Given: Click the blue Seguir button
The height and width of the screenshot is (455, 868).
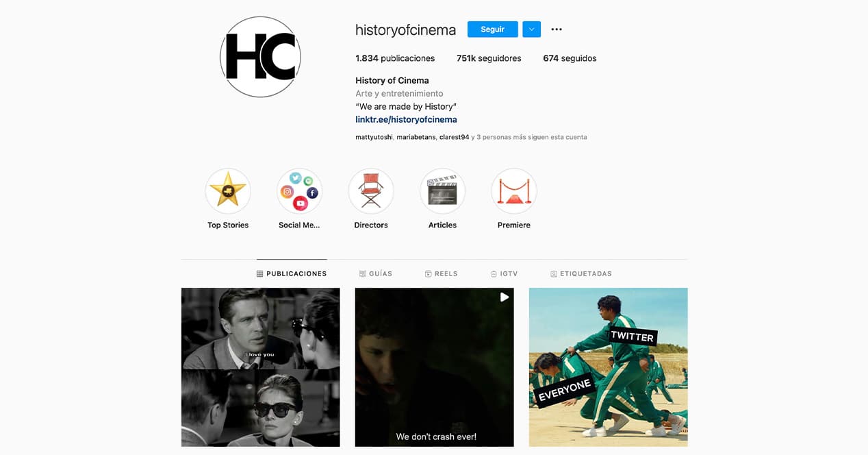Looking at the screenshot, I should pos(492,29).
